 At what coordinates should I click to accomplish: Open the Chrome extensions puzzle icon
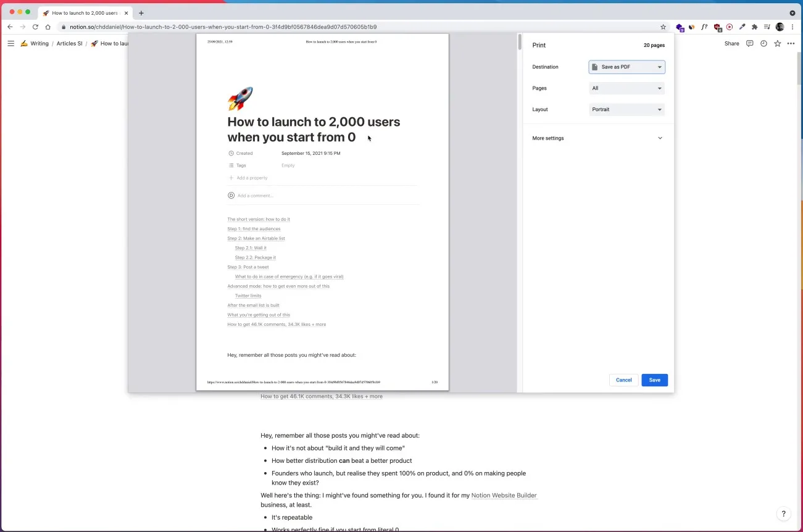(x=754, y=27)
